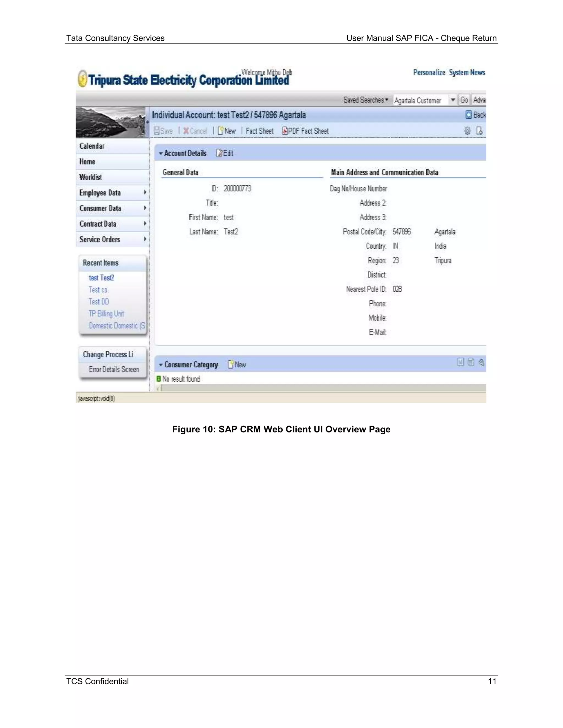The width and height of the screenshot is (563, 728).
Task: Click the Change Process Li panel header
Action: pyautogui.click(x=113, y=355)
